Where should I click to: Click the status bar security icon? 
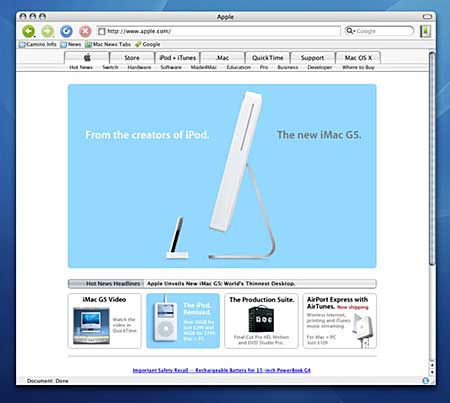click(x=425, y=381)
